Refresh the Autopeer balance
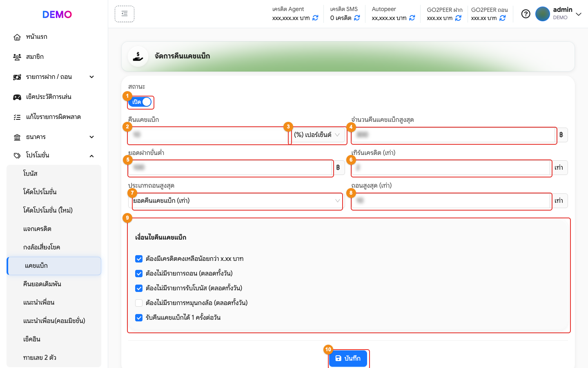The width and height of the screenshot is (588, 368). pyautogui.click(x=412, y=18)
